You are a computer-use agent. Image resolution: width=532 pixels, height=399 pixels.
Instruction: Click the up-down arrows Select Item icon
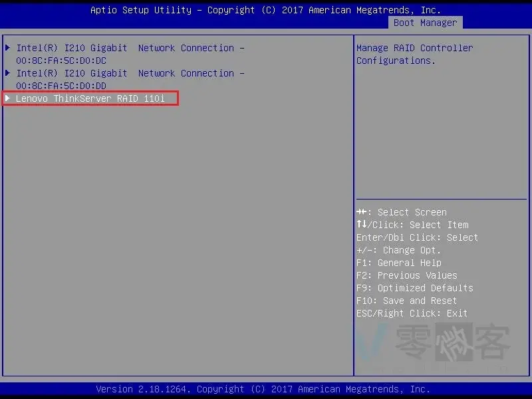(361, 225)
